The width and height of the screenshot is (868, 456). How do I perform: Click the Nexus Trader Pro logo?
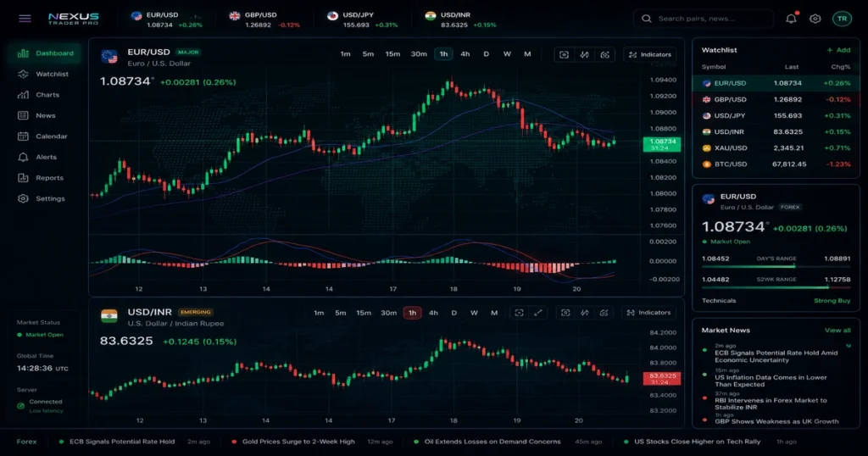coord(74,19)
